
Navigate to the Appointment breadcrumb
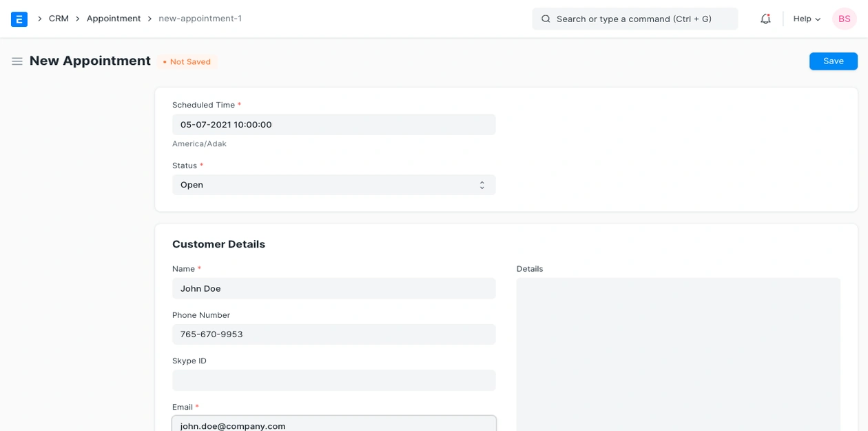pyautogui.click(x=114, y=19)
